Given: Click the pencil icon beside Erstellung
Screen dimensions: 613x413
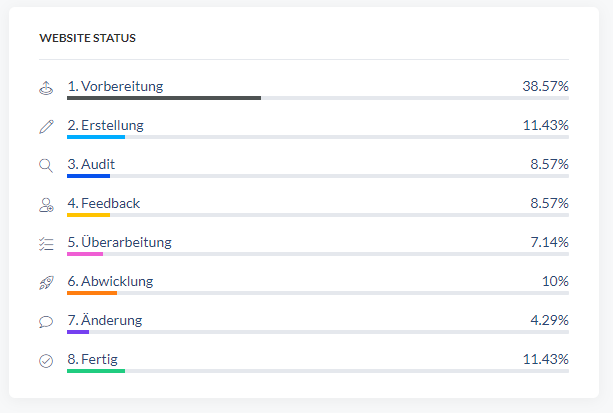Looking at the screenshot, I should pyautogui.click(x=45, y=126).
